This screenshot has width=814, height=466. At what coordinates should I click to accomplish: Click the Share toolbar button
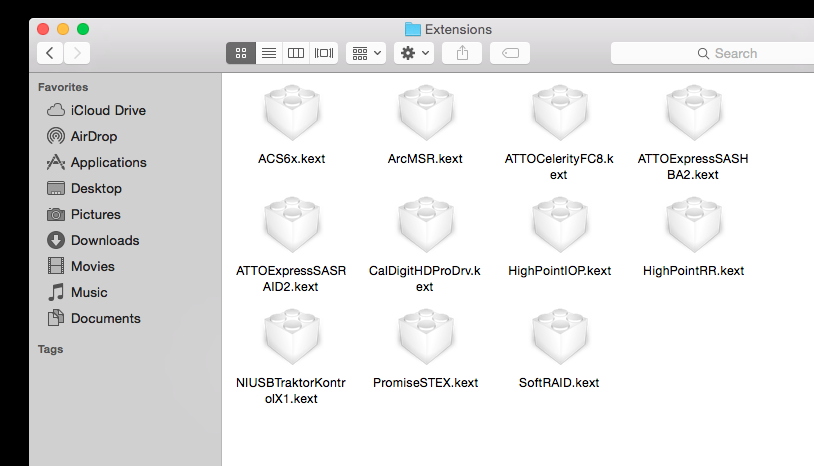(x=462, y=53)
